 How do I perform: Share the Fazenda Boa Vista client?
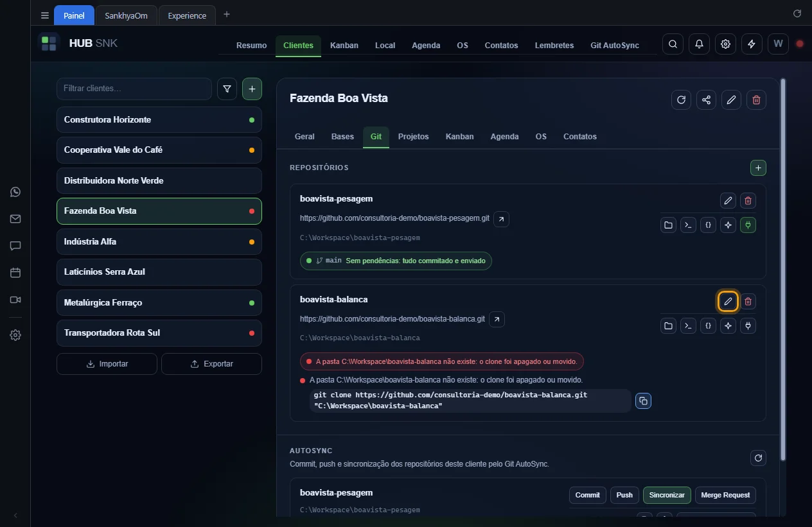(706, 99)
